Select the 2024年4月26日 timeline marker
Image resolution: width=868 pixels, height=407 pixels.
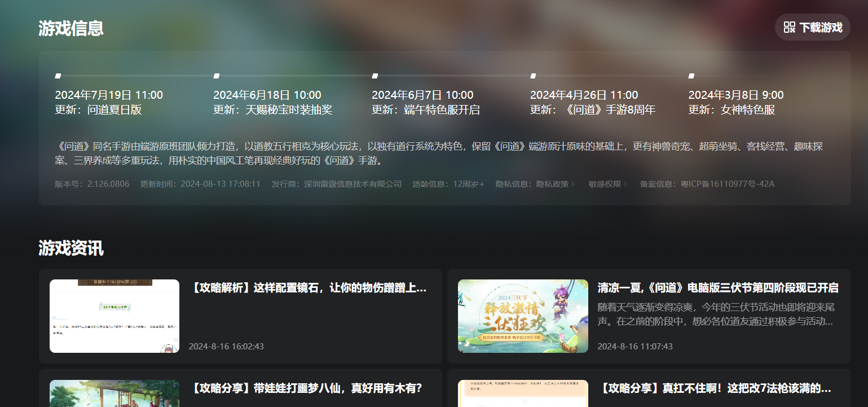coord(534,76)
